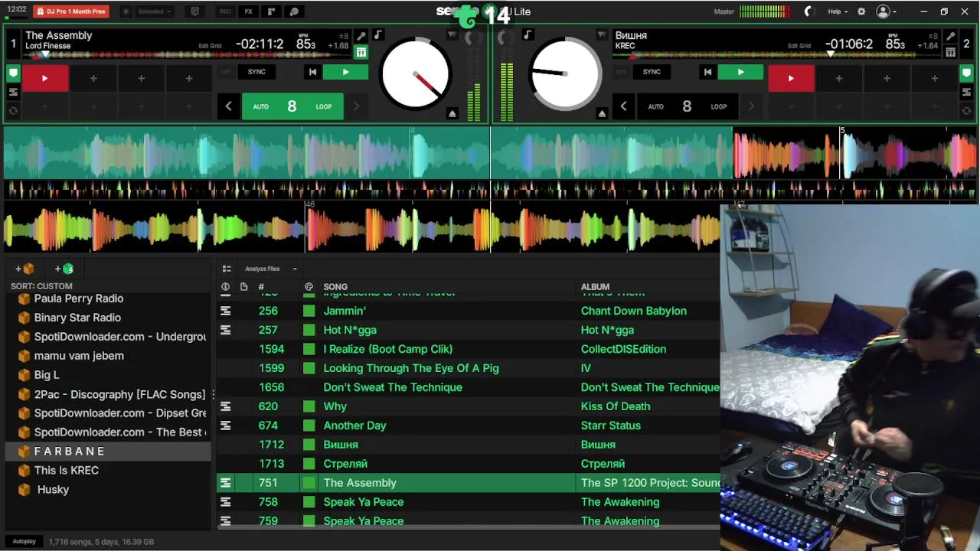
Task: Click the Master output level meter
Action: pyautogui.click(x=764, y=11)
